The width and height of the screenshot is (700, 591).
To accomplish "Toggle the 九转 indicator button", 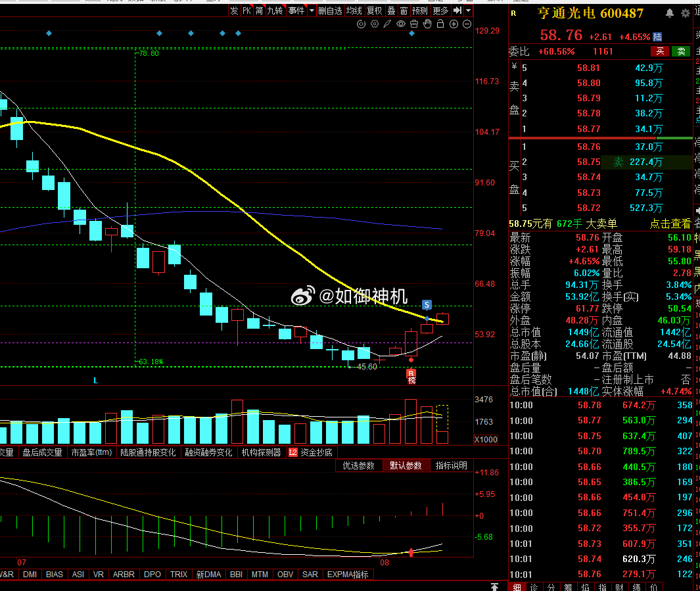I will 275,11.
